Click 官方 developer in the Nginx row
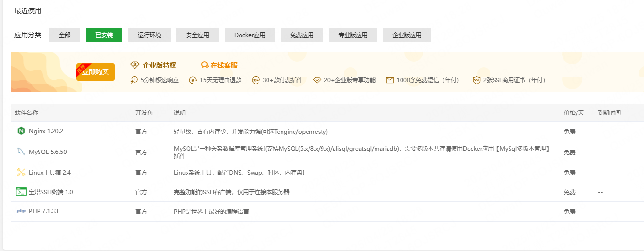The image size is (644, 251). [141, 131]
